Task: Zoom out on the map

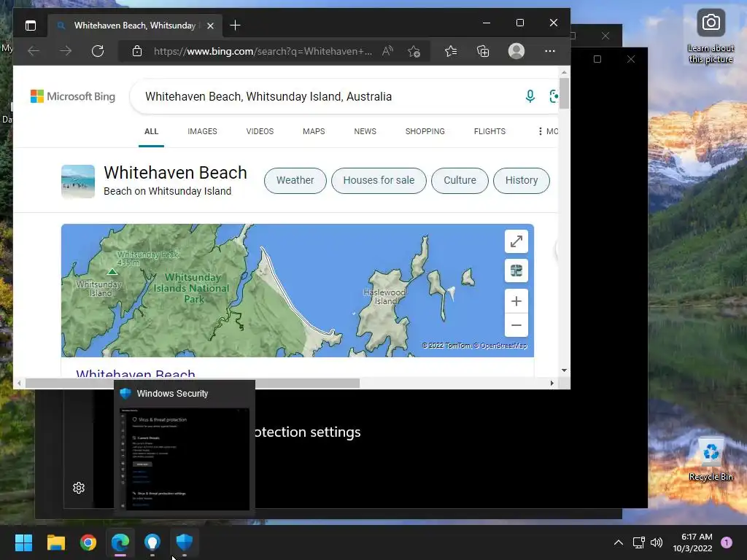Action: [516, 325]
